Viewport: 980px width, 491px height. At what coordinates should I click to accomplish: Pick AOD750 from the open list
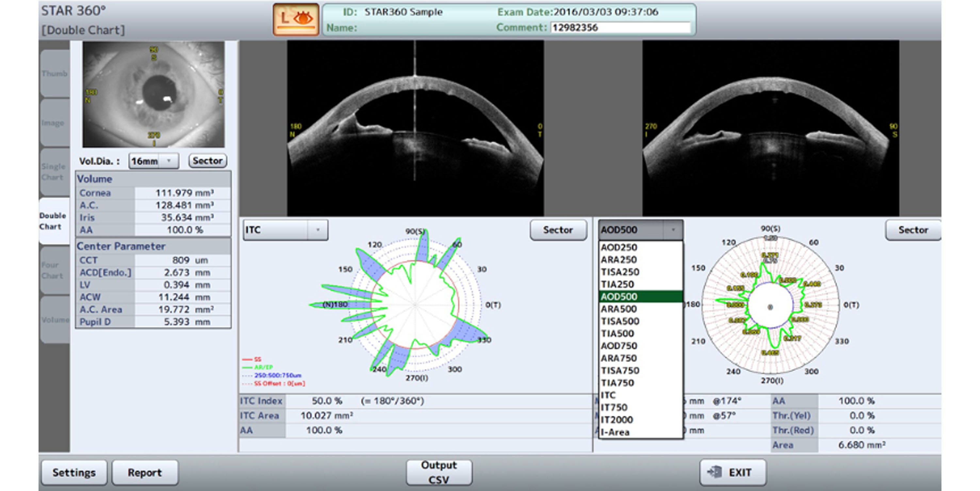click(619, 346)
